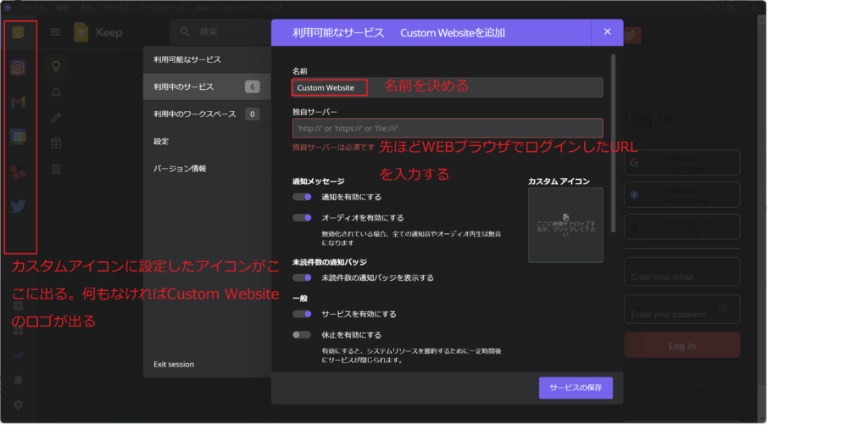Viewport: 868px width, 442px height.
Task: Click '利用可能なサービス' in dialog header
Action: tap(338, 33)
